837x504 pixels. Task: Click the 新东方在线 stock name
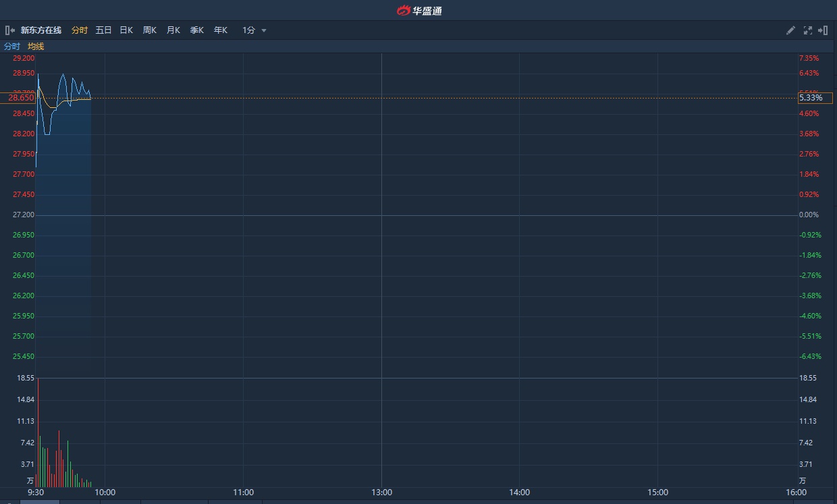[x=41, y=30]
